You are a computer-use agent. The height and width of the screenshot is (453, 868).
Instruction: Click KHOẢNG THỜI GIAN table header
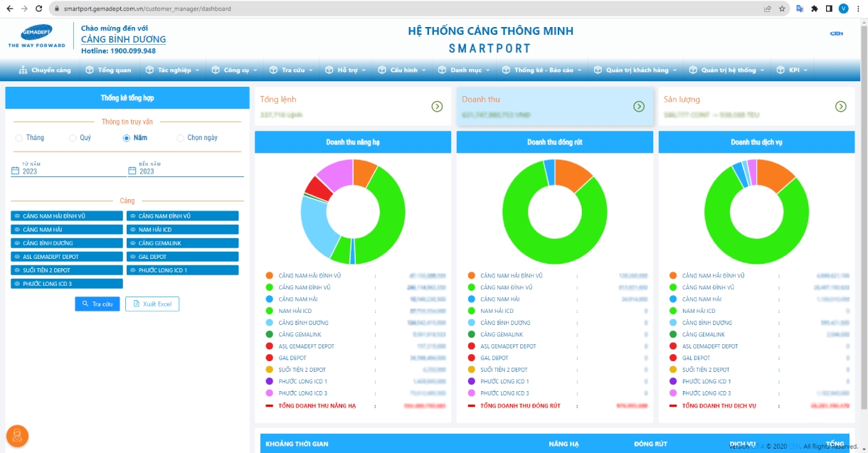click(297, 444)
